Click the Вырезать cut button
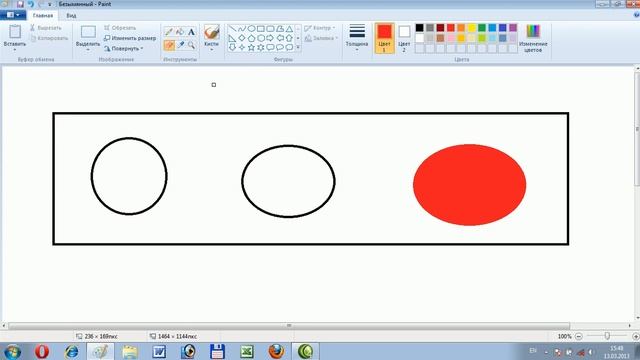Viewport: 640px width, 360px height. click(46, 28)
